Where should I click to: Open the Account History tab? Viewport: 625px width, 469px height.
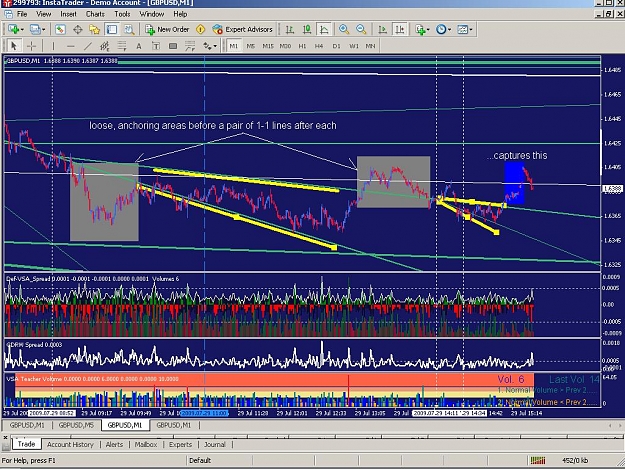coord(70,444)
